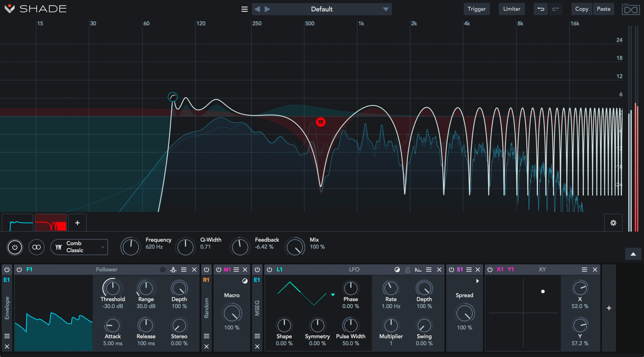Click the undo arrow icon
The height and width of the screenshot is (357, 644).
(541, 9)
